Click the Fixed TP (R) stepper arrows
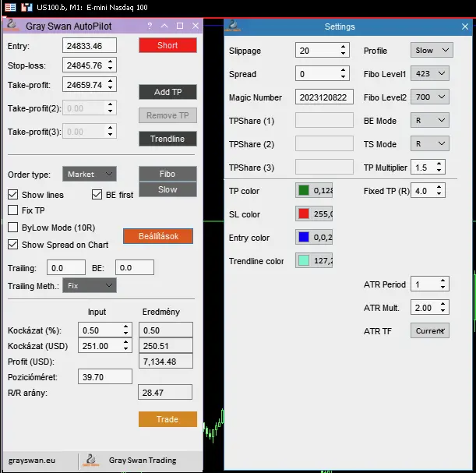Screen dimensions: 476x473 click(439, 191)
